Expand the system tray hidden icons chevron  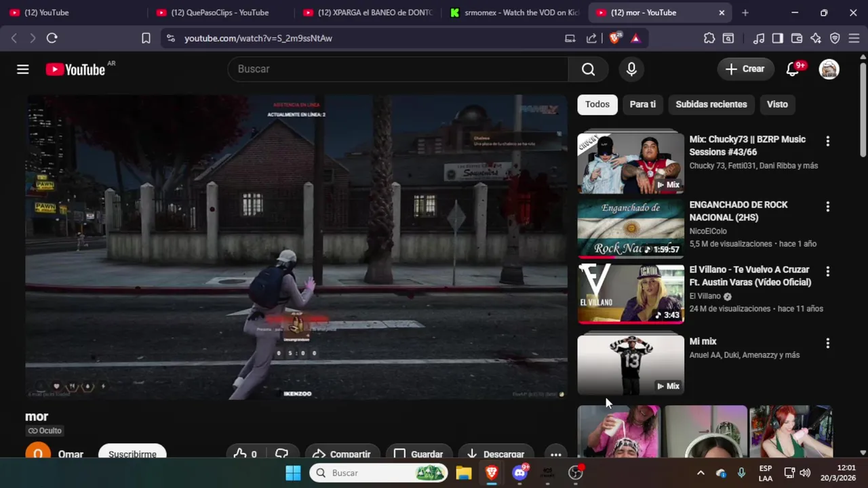click(x=701, y=473)
